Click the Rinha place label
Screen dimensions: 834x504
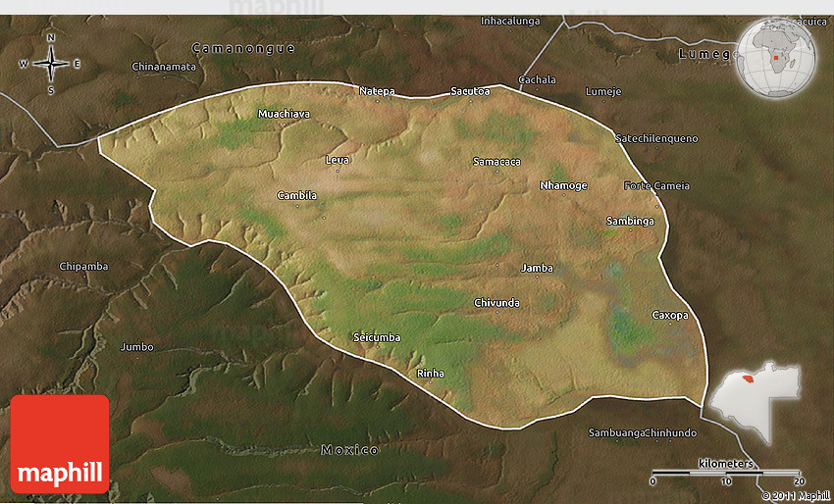[x=431, y=373]
